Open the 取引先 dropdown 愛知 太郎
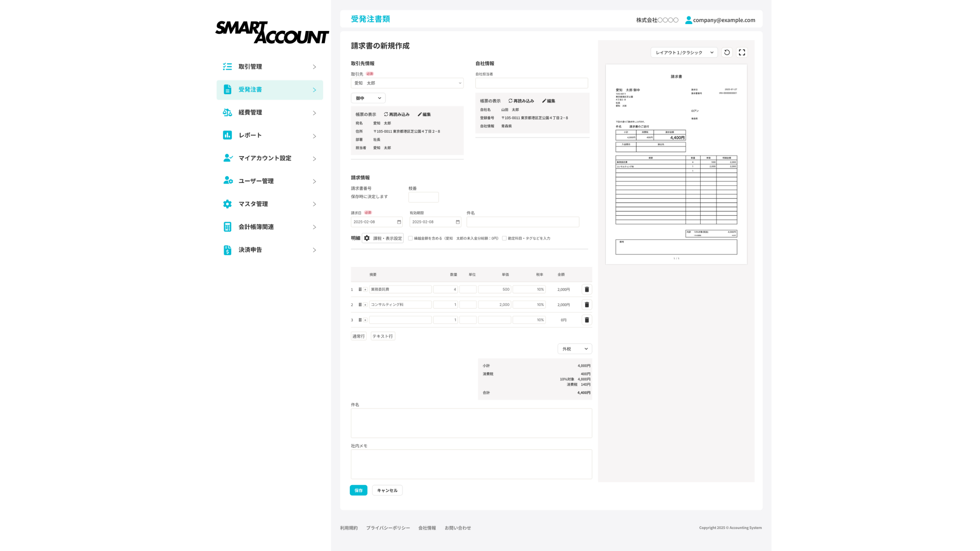The height and width of the screenshot is (551, 980). click(407, 83)
